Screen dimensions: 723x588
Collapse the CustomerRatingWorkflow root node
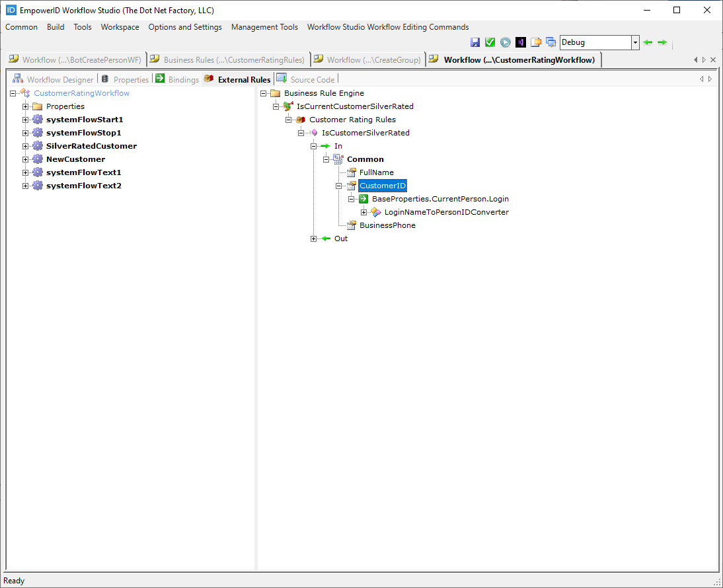point(13,94)
